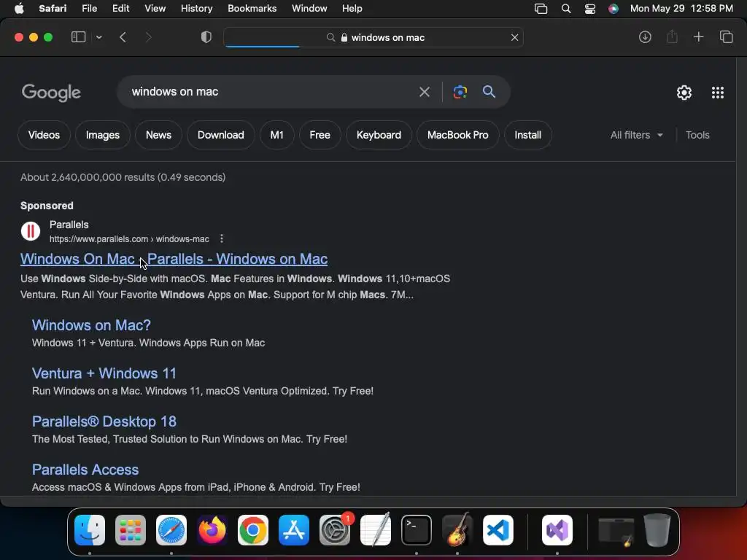Click the Google logo

[x=51, y=93]
